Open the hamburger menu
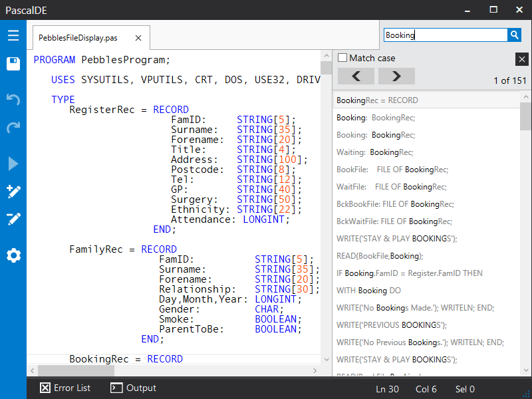532x399 pixels. [13, 35]
